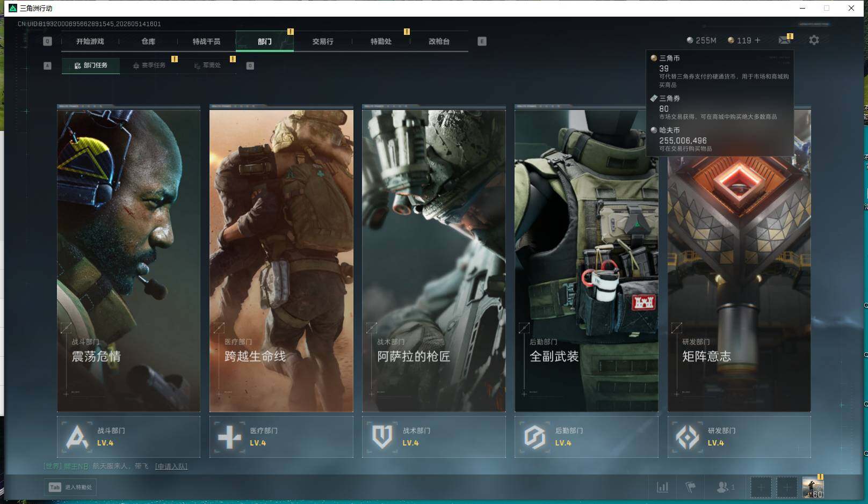Click the 战斗部门 LV.4 panel
Screen dimensions: 868x504
[128, 437]
